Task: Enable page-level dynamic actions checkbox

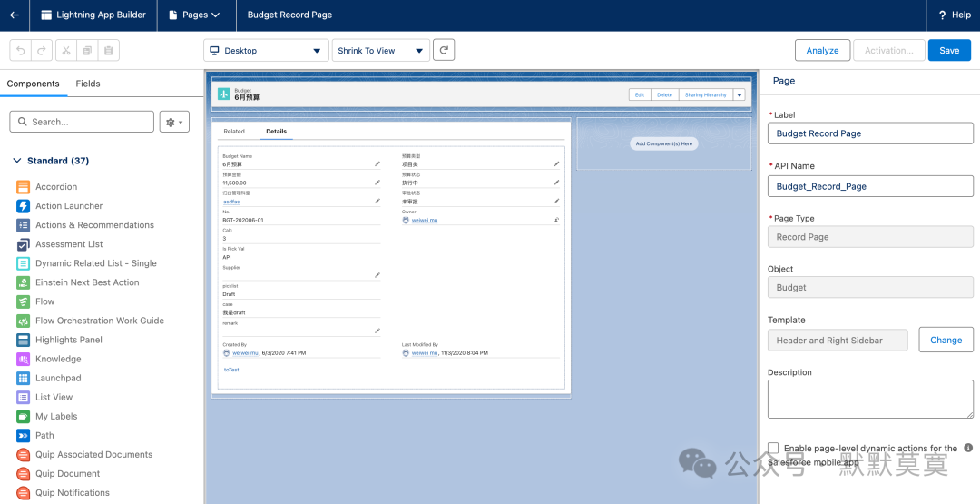Action: pos(773,448)
